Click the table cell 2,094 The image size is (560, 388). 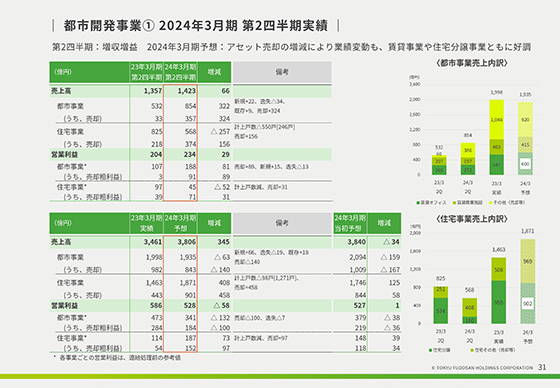click(358, 257)
